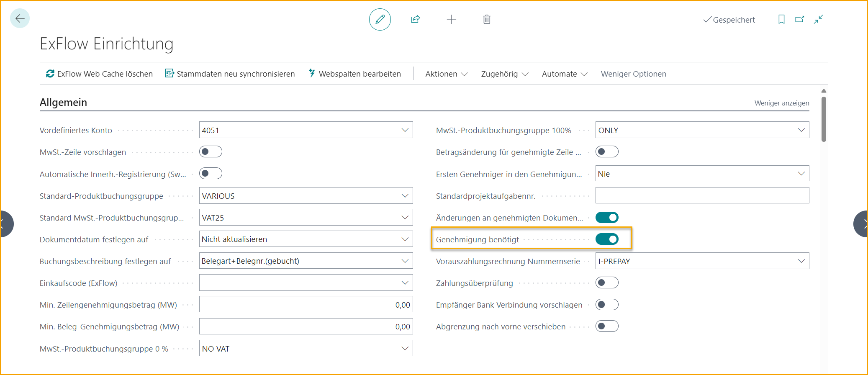Viewport: 868px width, 375px height.
Task: Open Vorauszahlungsrechnung Nummernserie dropdown
Action: [x=801, y=261]
